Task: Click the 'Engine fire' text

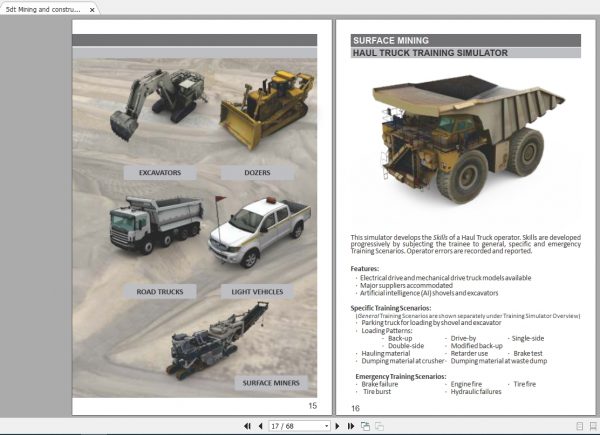Action: tap(466, 384)
